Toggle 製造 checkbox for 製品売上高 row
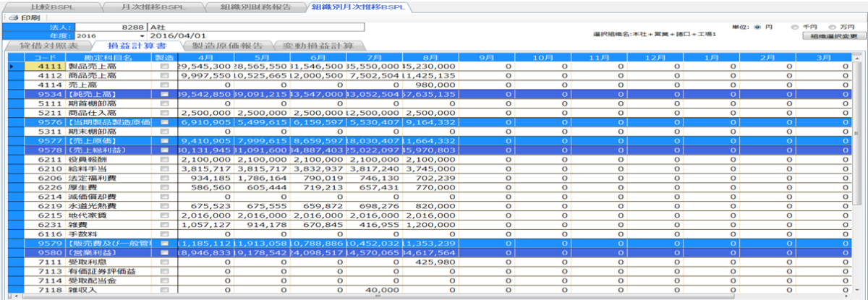 164,66
